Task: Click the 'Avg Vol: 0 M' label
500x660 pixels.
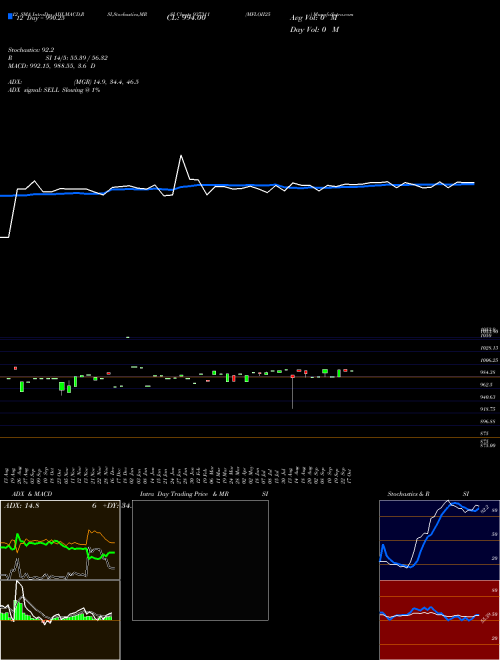Action: [314, 18]
